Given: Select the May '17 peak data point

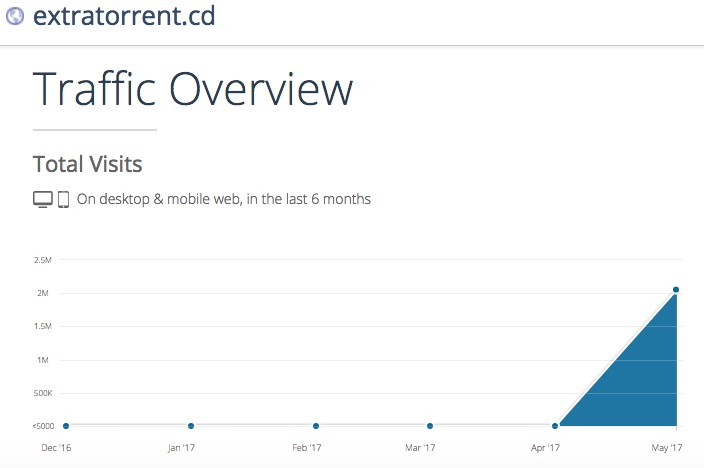Looking at the screenshot, I should pyautogui.click(x=676, y=290).
